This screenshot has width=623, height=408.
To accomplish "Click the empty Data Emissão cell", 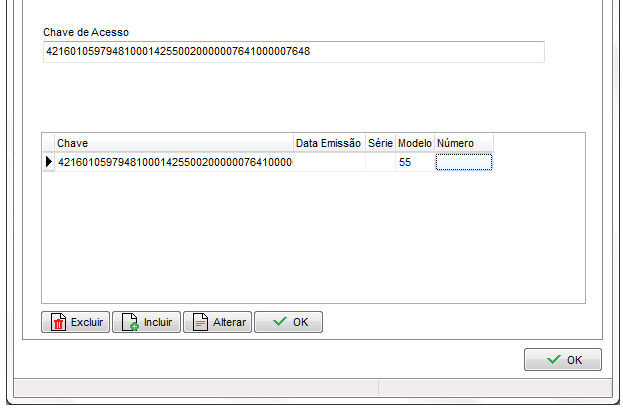I will 329,162.
